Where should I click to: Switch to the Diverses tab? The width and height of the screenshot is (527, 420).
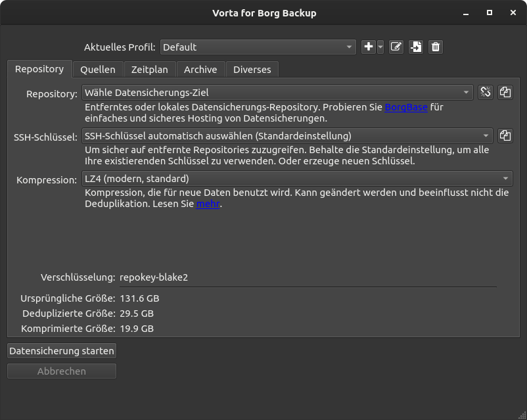[252, 70]
